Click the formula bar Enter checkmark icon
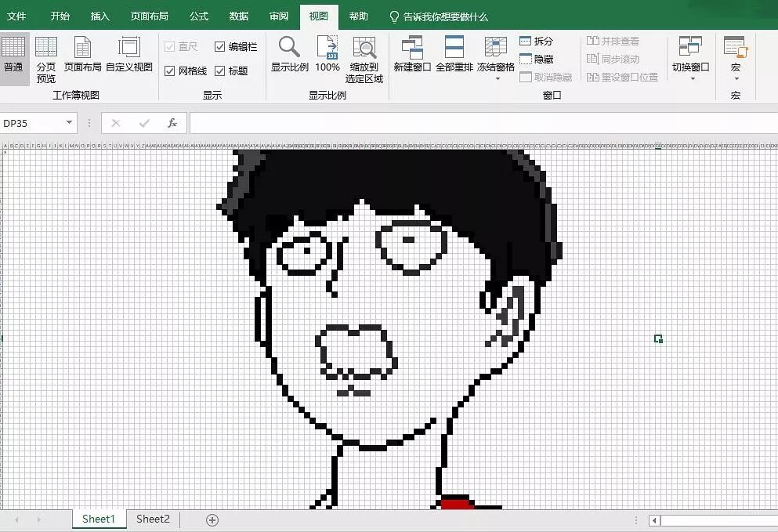 (144, 123)
